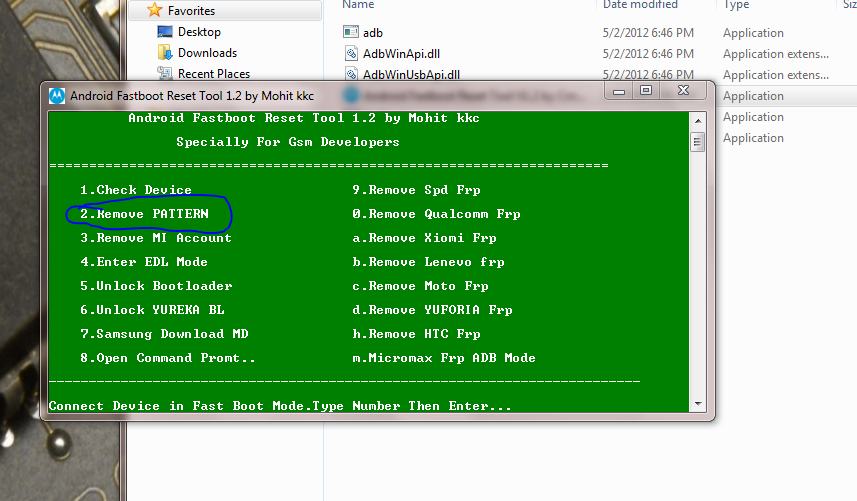
Task: Click the 'Application' type cell for adb
Action: pos(753,33)
